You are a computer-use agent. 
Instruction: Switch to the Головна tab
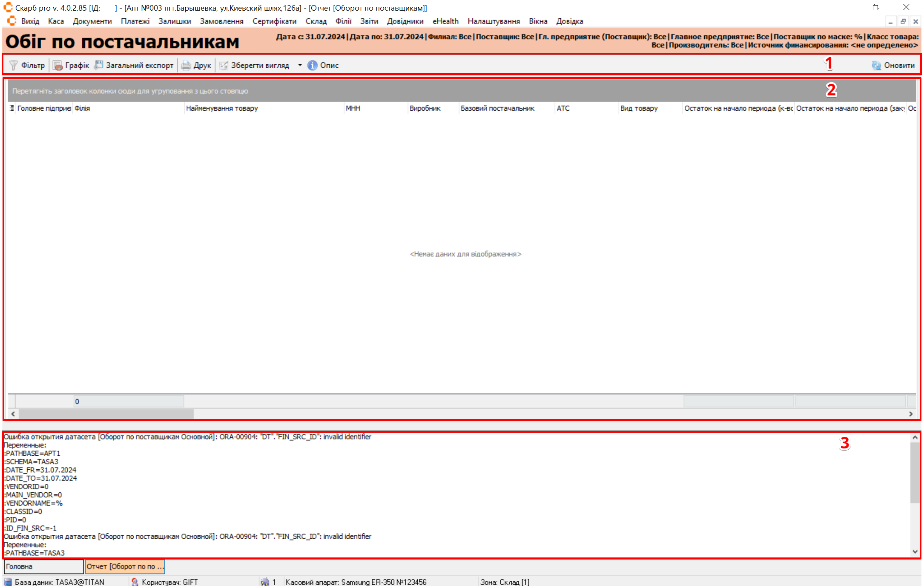[43, 566]
